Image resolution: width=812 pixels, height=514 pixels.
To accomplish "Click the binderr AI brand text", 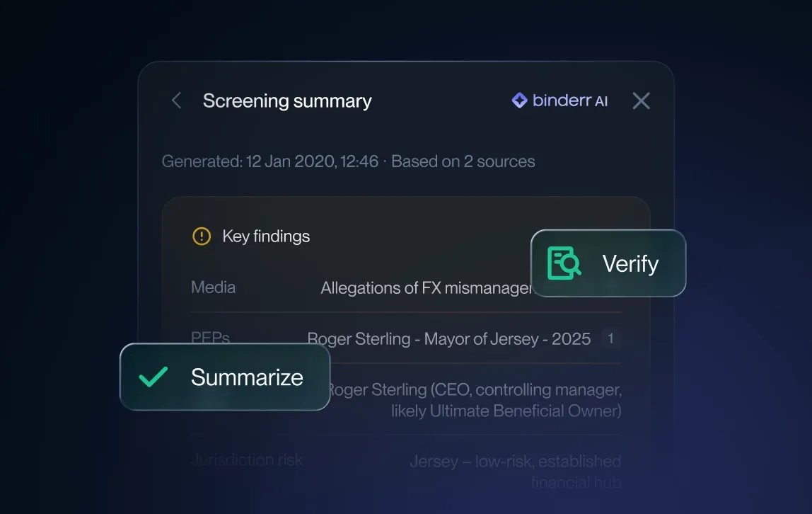I will pyautogui.click(x=569, y=101).
